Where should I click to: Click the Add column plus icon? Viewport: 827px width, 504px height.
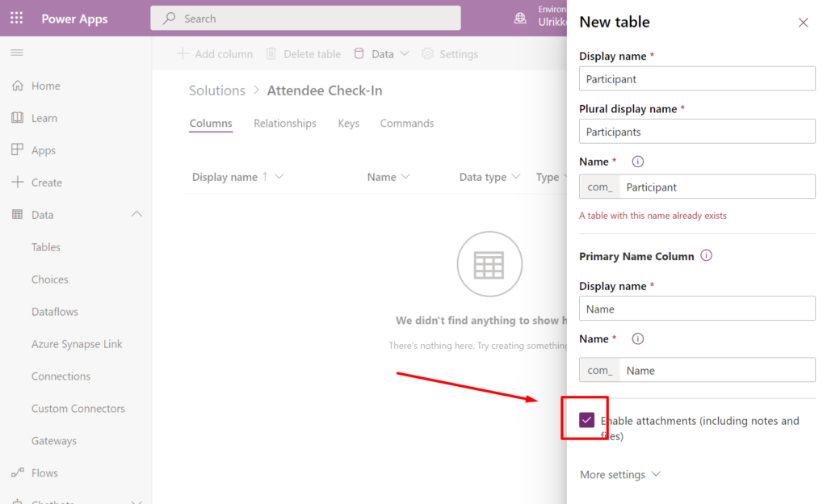(x=183, y=53)
